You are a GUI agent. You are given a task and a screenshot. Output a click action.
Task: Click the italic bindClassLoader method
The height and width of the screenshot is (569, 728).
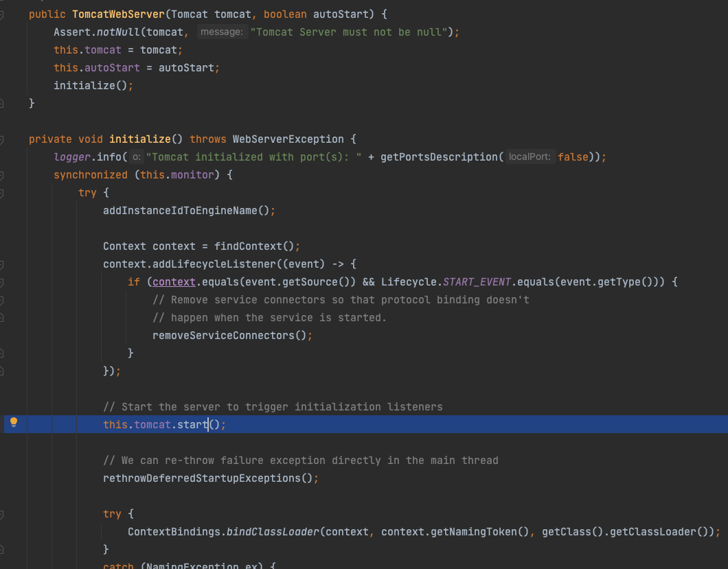tap(273, 532)
